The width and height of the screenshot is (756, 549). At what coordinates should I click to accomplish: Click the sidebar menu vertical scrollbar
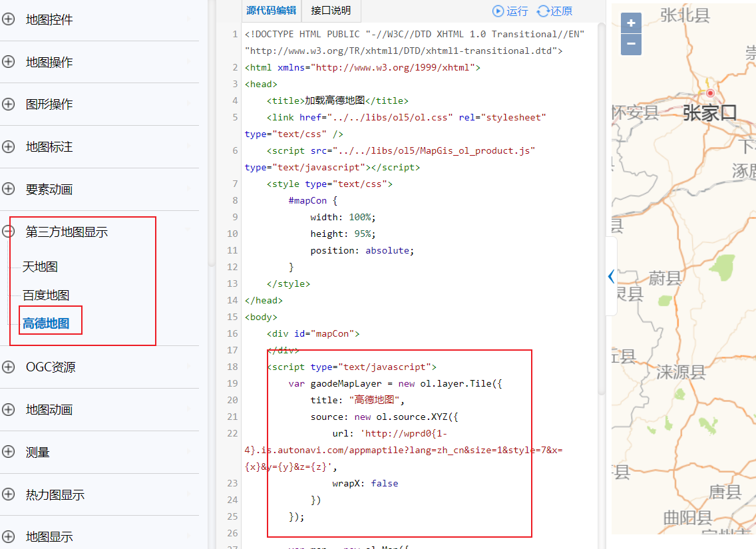[x=212, y=132]
